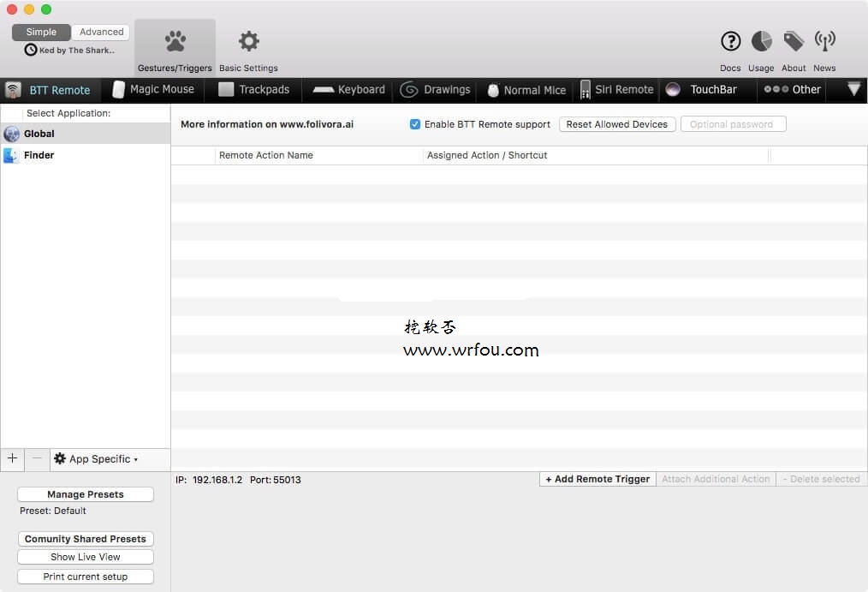
Task: Switch to the Drawings tab
Action: [x=435, y=90]
